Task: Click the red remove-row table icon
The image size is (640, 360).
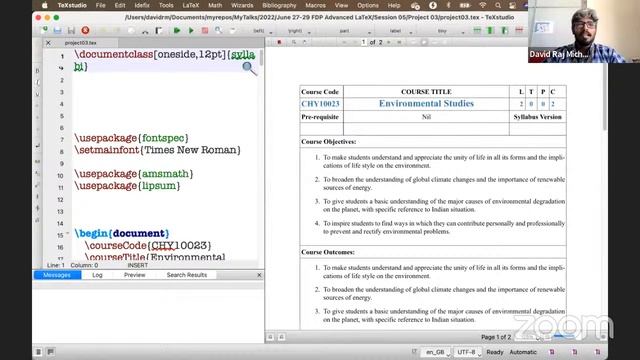Action: (x=519, y=31)
